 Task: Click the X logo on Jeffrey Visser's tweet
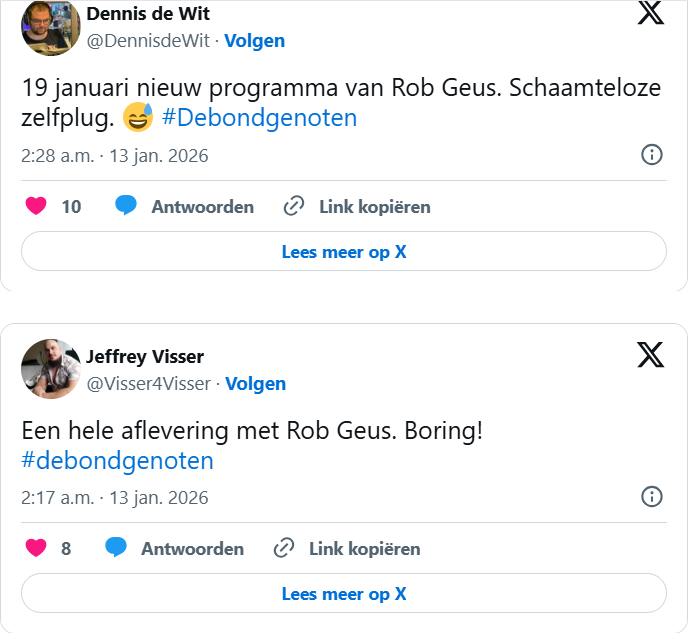click(x=650, y=354)
